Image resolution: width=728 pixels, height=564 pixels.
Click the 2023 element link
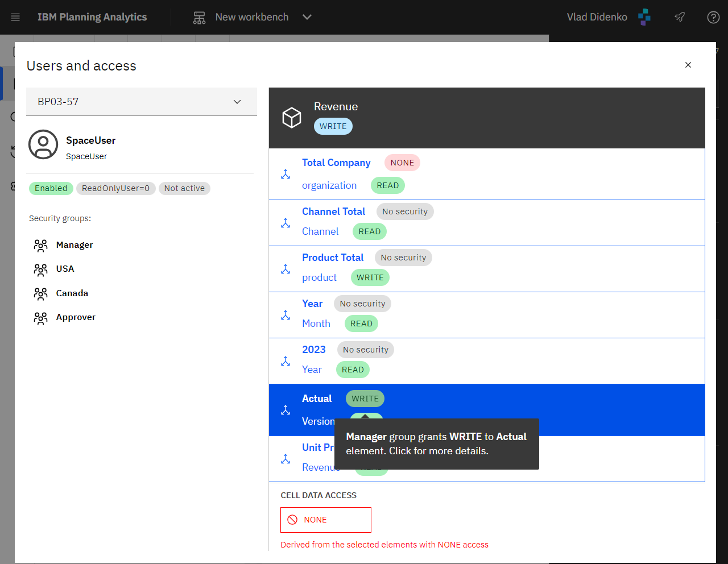click(314, 350)
